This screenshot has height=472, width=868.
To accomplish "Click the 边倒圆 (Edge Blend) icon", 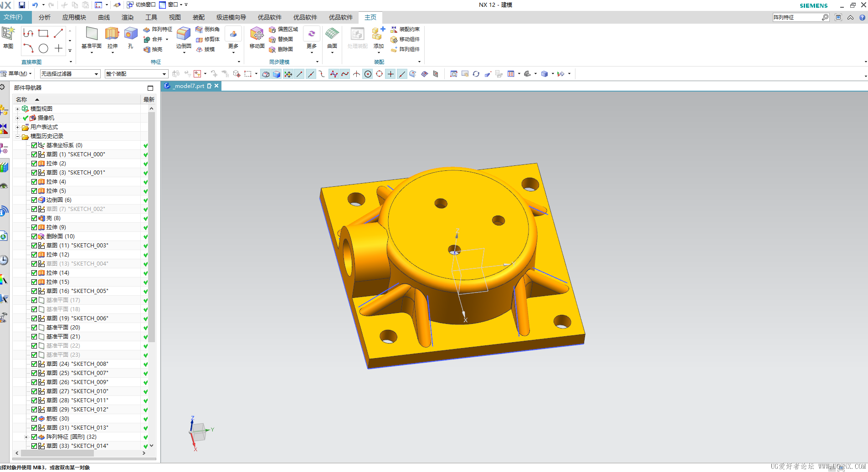I will [x=184, y=34].
